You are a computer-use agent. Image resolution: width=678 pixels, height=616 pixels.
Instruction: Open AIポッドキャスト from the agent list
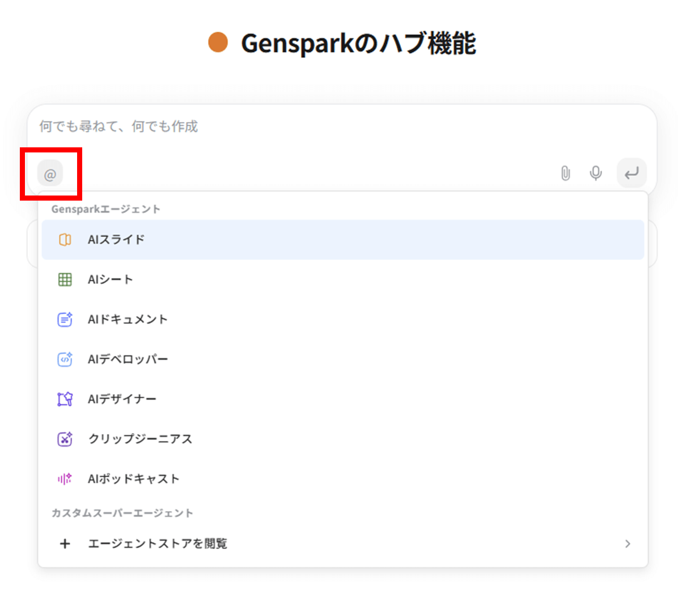tap(133, 479)
